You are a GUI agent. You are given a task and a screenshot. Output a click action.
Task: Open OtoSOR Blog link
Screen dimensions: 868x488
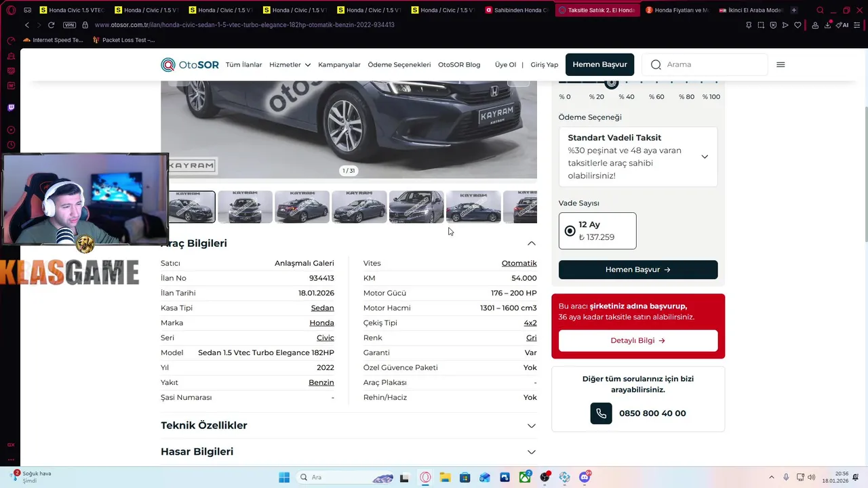pos(459,64)
